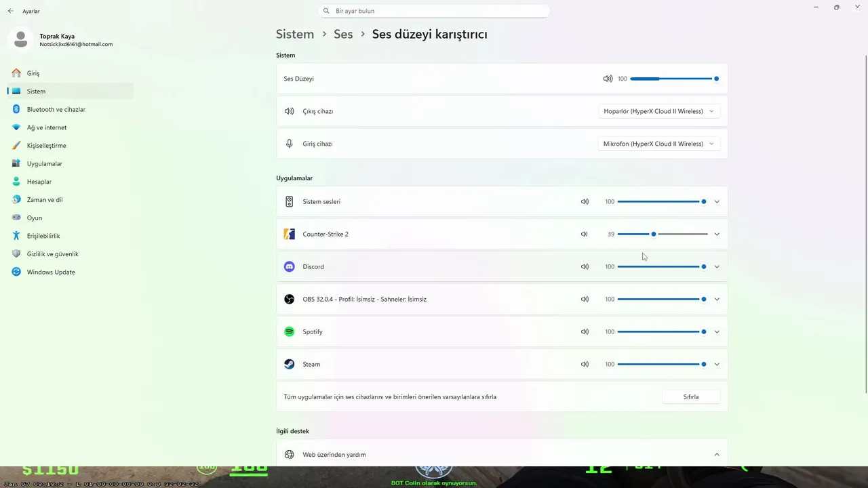Go to Sistem in the breadcrumb
Screen dimensions: 868x488
click(295, 34)
